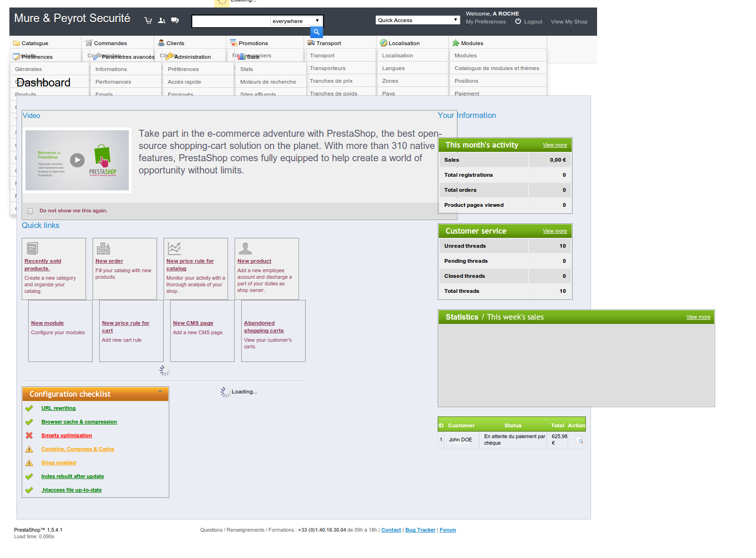Screen dimensions: 756x558
Task: Click the Logout power icon
Action: click(518, 22)
